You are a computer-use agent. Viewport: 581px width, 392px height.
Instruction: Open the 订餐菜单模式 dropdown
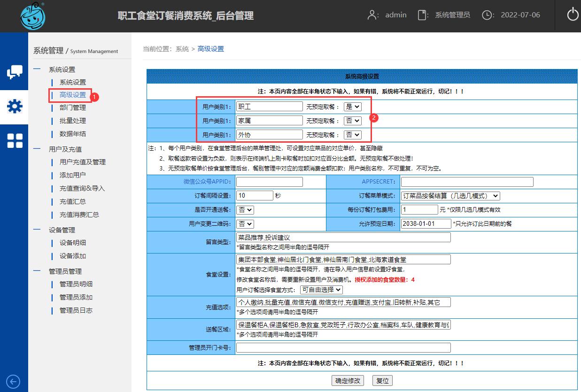click(451, 196)
